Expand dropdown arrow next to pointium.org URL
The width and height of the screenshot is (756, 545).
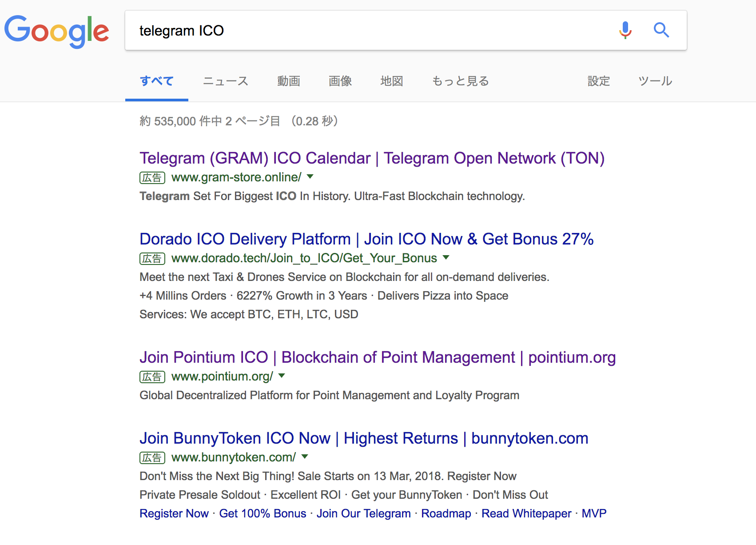[x=282, y=376]
